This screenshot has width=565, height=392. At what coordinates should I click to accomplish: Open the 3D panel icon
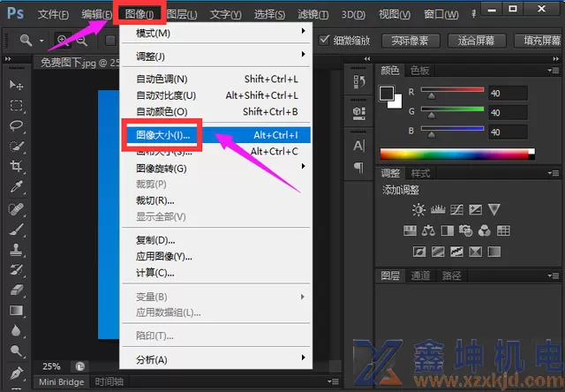(359, 114)
